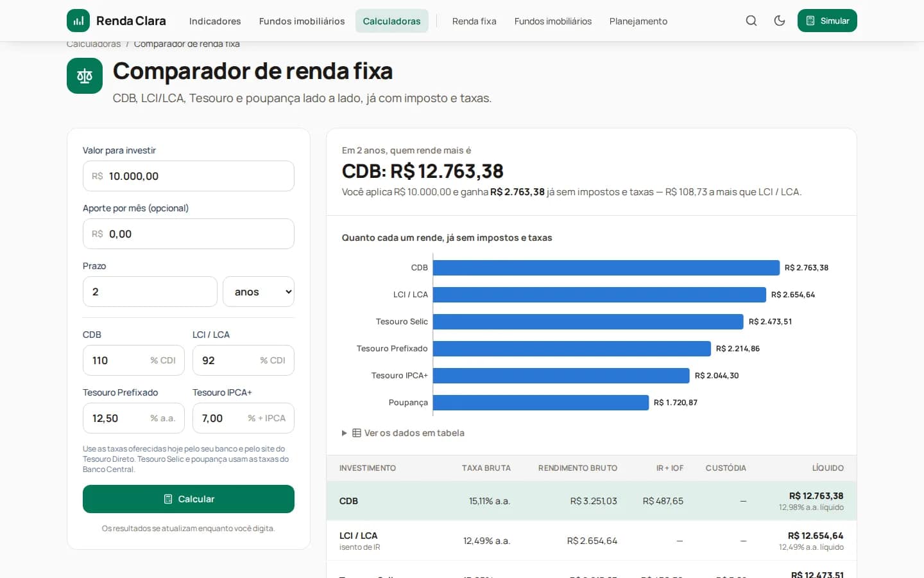Click the Simular button
This screenshot has width=924, height=578.
[827, 21]
